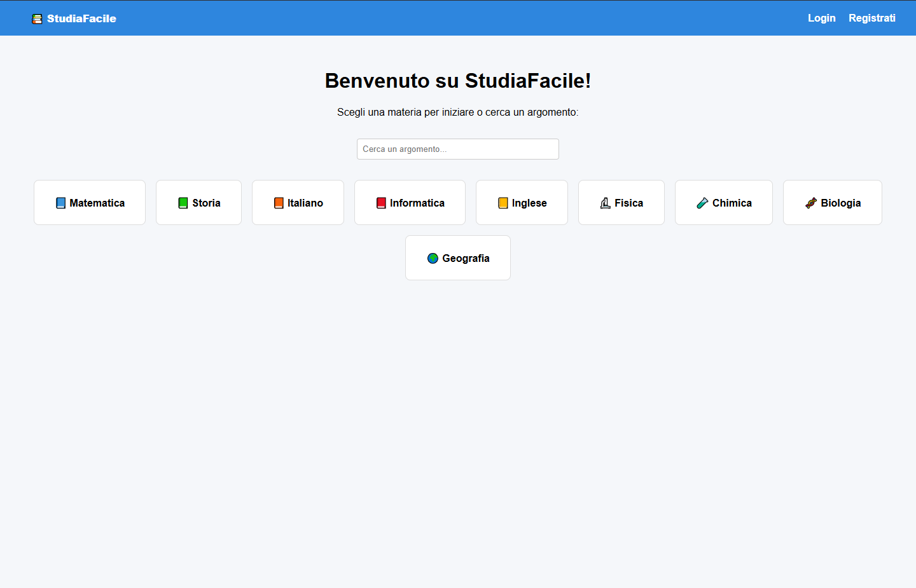
Task: Open the Geografia subject card
Action: 458,257
